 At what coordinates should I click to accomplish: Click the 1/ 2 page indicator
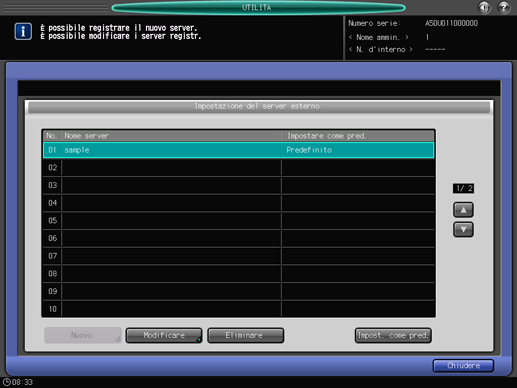point(463,188)
